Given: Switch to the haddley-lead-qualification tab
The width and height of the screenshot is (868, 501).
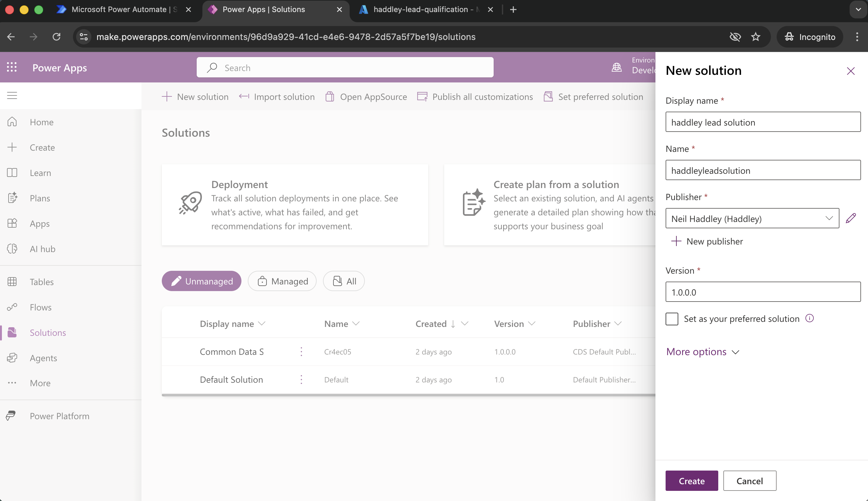Looking at the screenshot, I should click(426, 10).
